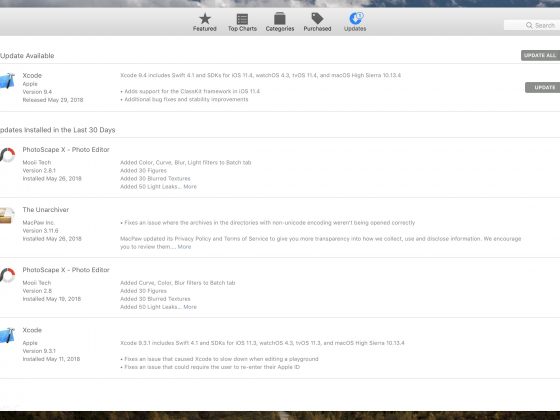Click The Unarchiver app title
The width and height of the screenshot is (560, 420).
tap(46, 210)
